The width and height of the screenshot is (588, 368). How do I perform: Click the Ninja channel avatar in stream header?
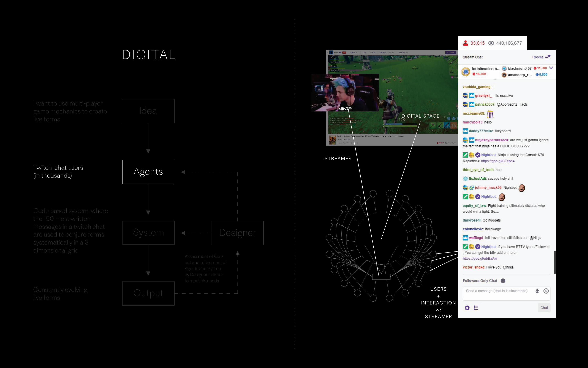331,52
